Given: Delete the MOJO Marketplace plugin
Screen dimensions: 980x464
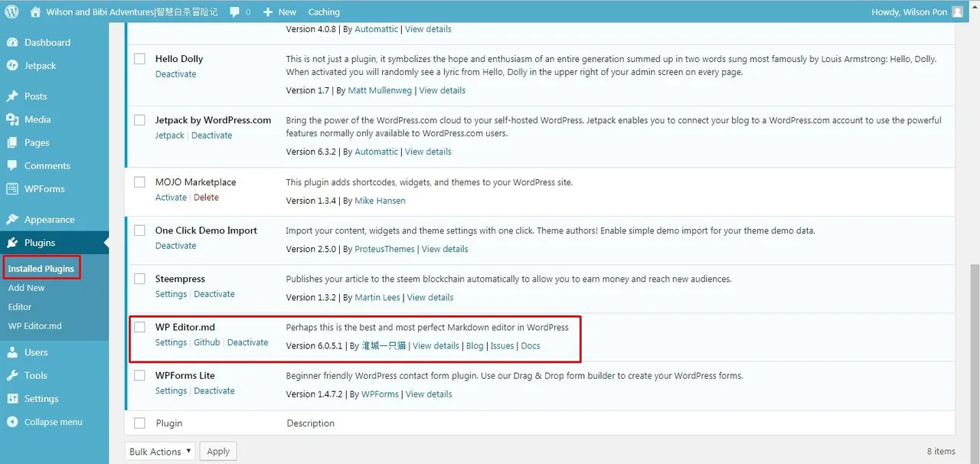Looking at the screenshot, I should click(206, 197).
